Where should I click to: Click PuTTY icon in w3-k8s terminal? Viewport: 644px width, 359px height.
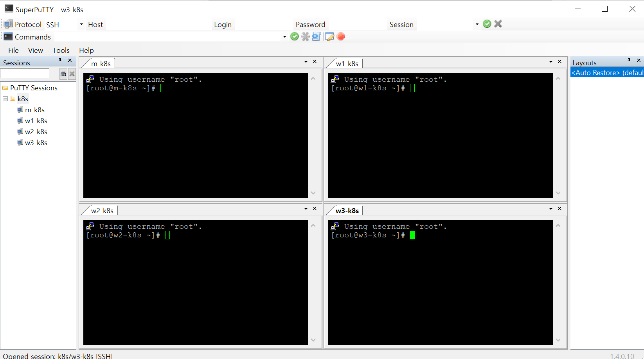(x=335, y=226)
